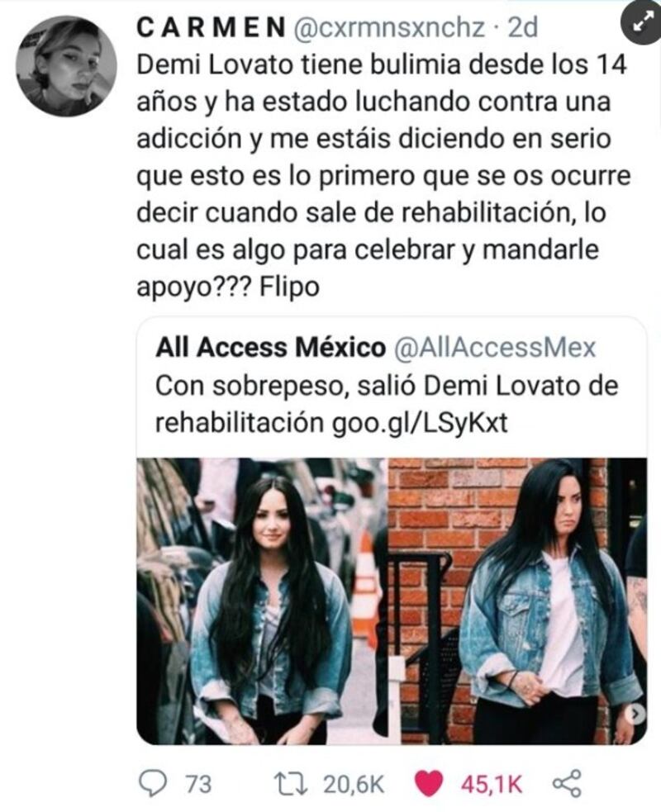661x812 pixels.
Task: Open the share icon
Action: 566,784
